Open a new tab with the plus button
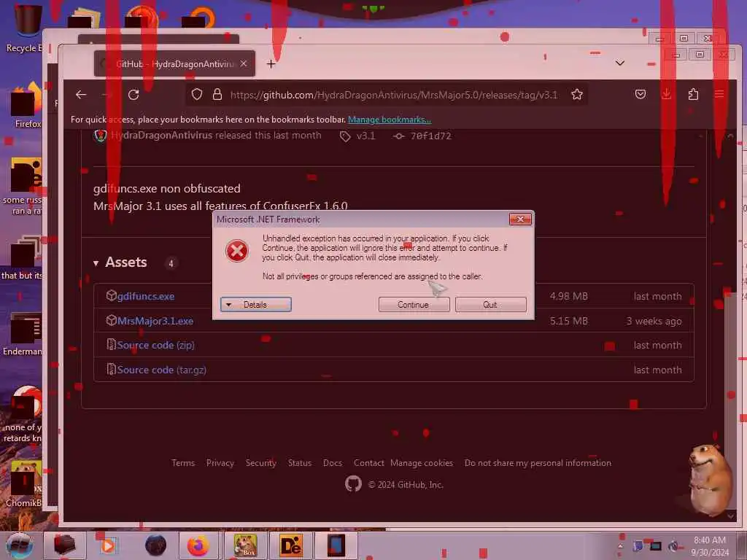The image size is (747, 560). [x=271, y=64]
